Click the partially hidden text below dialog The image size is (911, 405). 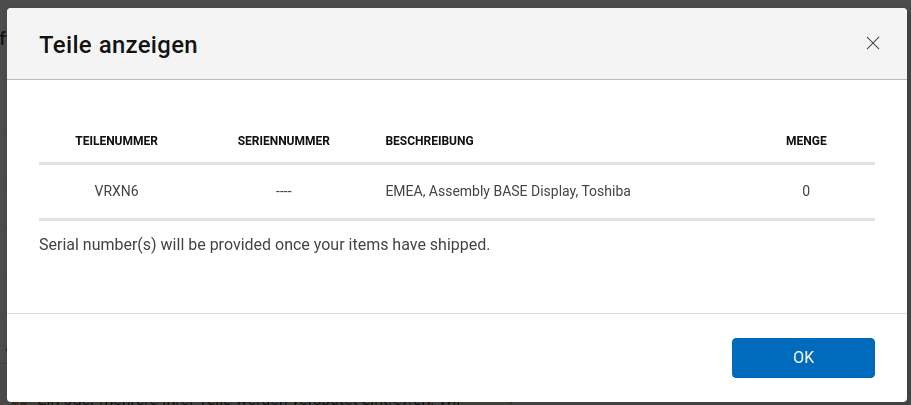[x=250, y=401]
